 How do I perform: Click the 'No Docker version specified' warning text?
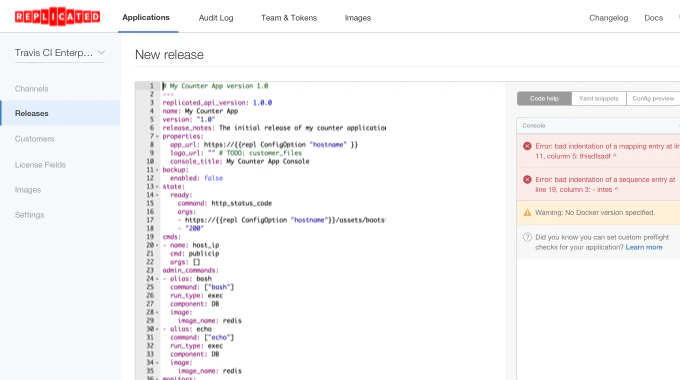595,213
